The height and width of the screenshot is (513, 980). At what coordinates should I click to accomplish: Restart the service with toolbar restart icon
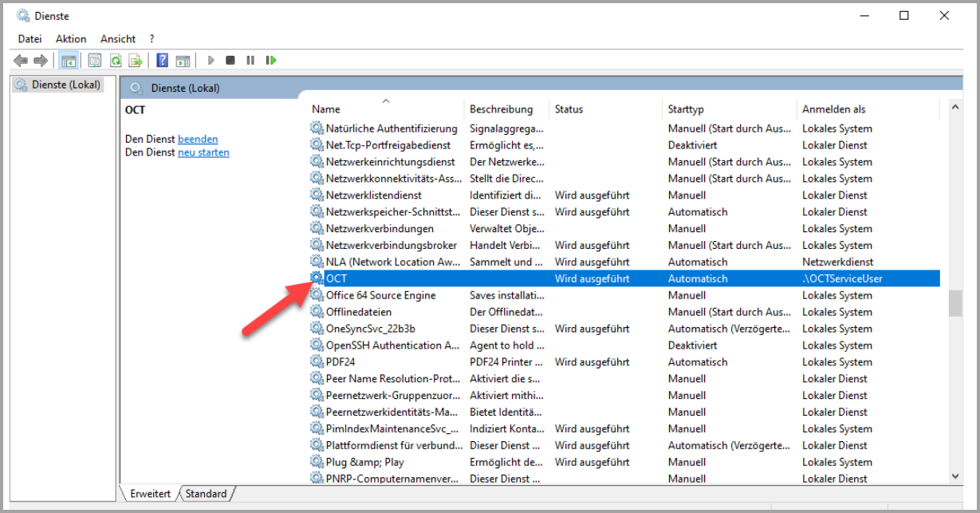click(271, 61)
